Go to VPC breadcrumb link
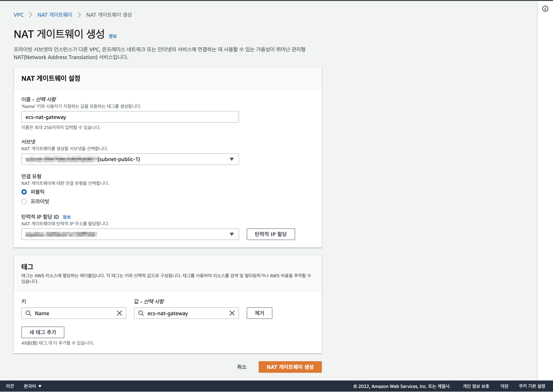553x392 pixels. click(19, 15)
